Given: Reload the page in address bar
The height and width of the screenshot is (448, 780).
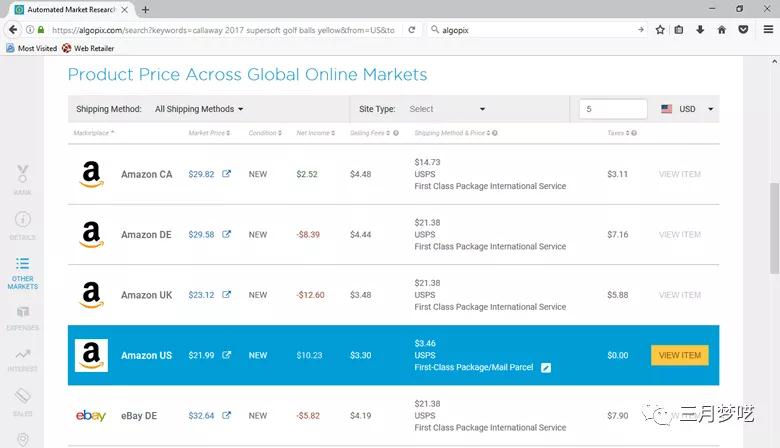Looking at the screenshot, I should [x=411, y=30].
